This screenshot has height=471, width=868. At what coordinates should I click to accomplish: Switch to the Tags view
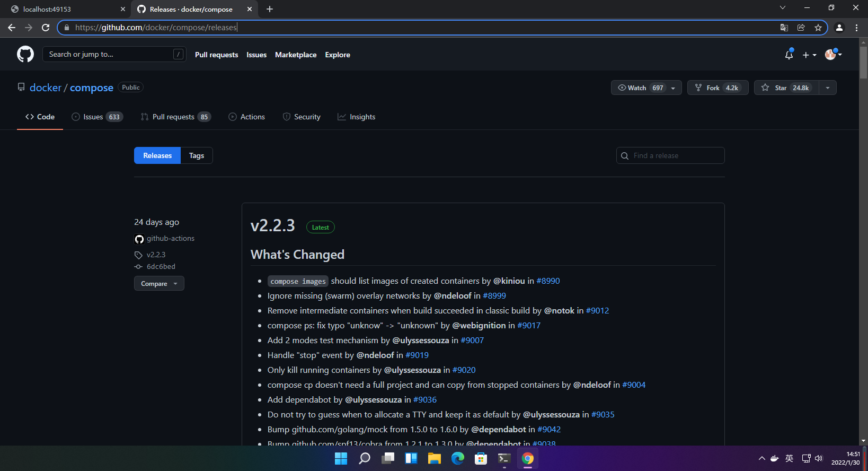(x=197, y=155)
